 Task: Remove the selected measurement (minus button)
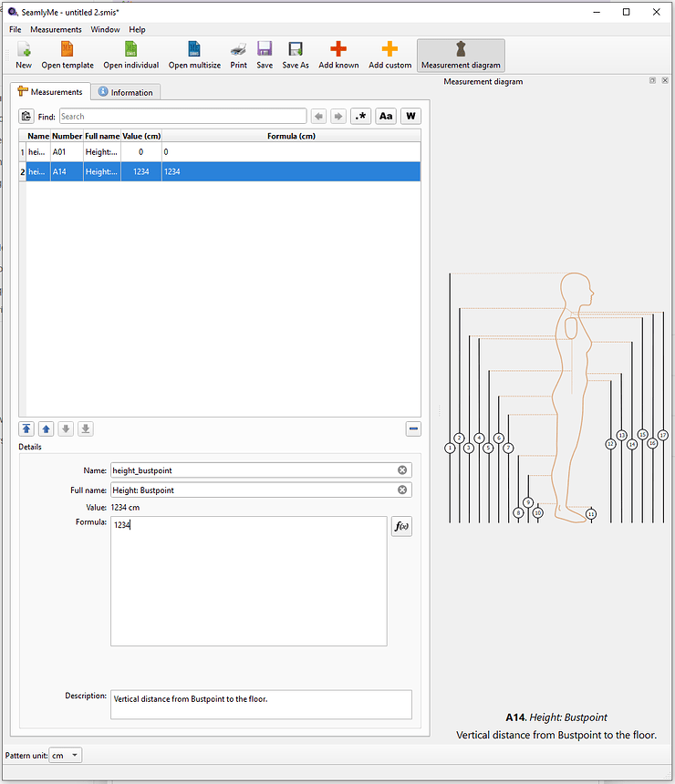pos(413,429)
